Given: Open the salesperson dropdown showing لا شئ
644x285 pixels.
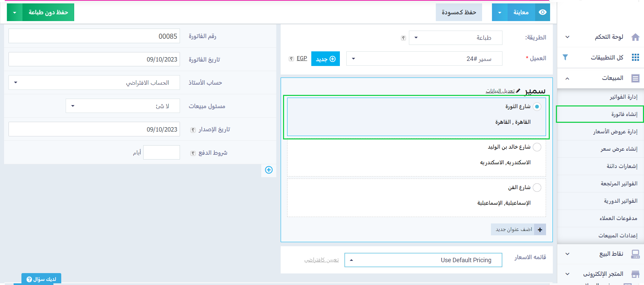Looking at the screenshot, I should (122, 106).
